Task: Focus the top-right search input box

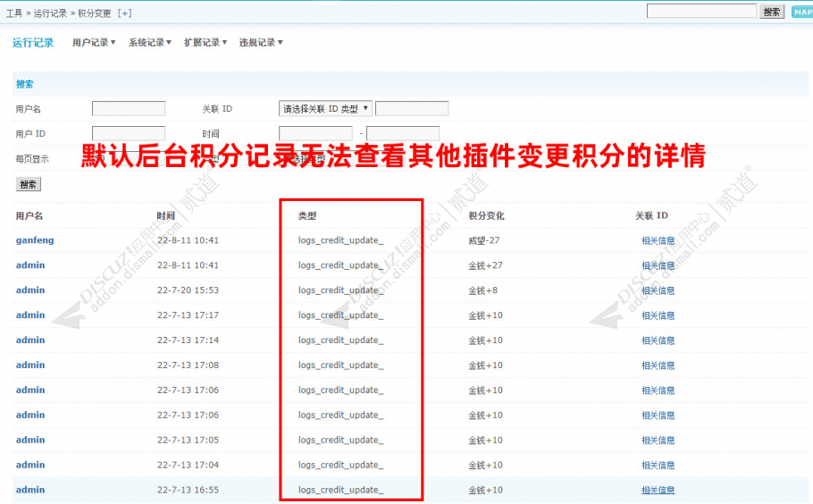Action: (701, 11)
